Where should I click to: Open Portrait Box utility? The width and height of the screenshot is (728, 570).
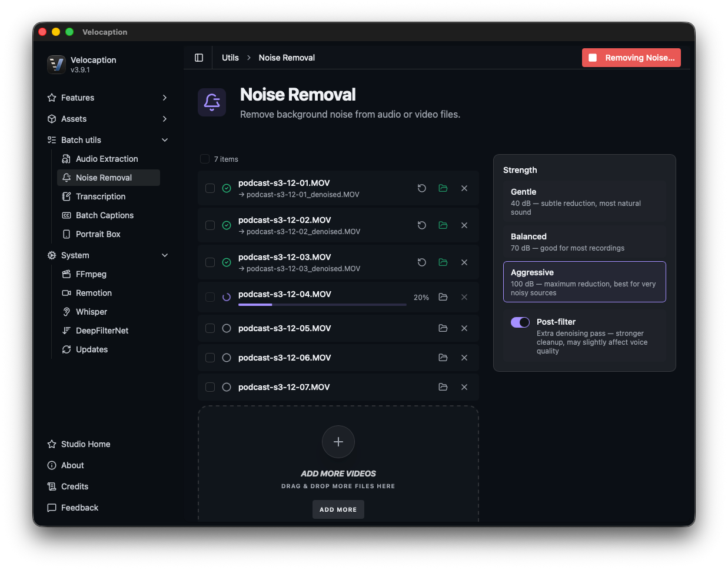coord(108,234)
